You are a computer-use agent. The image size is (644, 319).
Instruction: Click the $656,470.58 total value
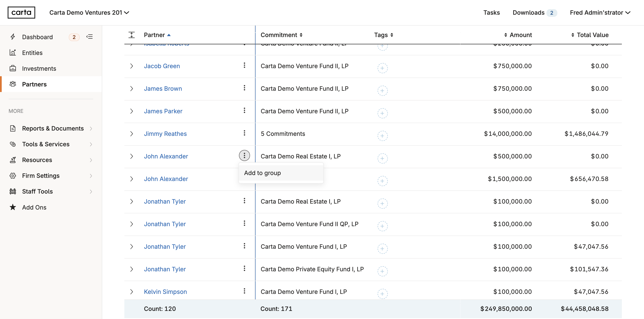pos(589,179)
